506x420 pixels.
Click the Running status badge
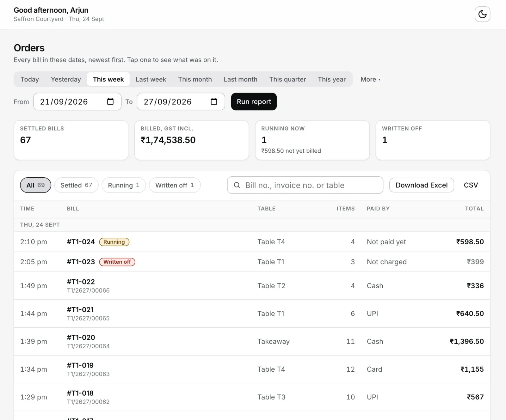(114, 242)
